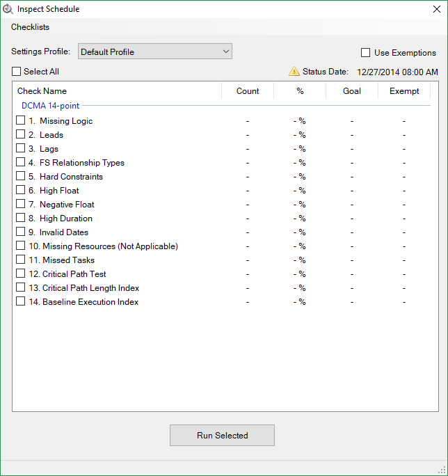Enable the Hard Constraints check
This screenshot has width=448, height=476.
[21, 176]
